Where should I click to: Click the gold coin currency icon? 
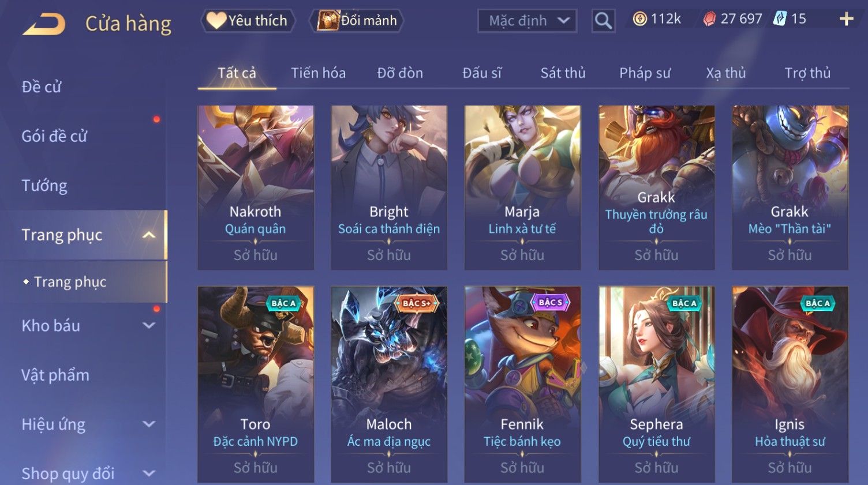[639, 19]
